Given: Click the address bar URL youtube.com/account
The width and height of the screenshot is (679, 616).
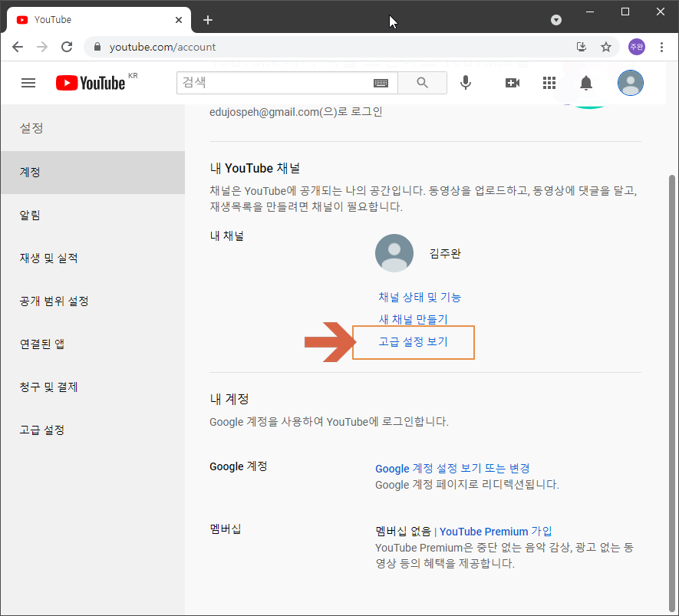Looking at the screenshot, I should (x=163, y=47).
